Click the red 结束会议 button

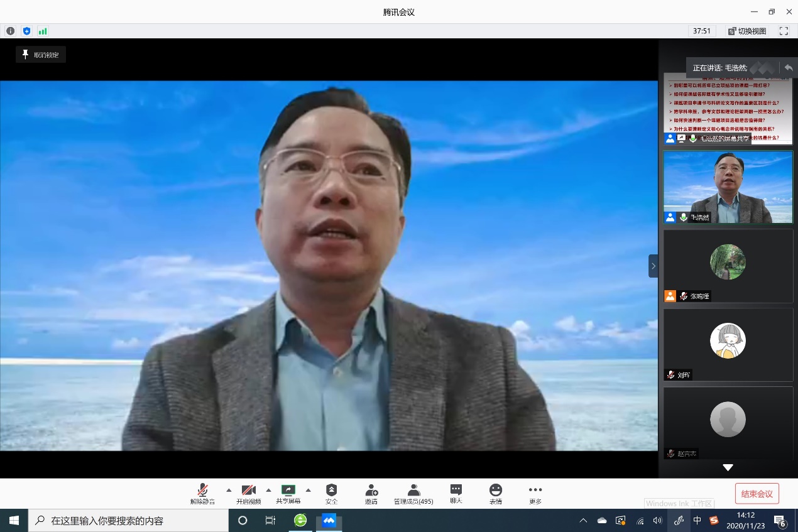click(x=757, y=494)
